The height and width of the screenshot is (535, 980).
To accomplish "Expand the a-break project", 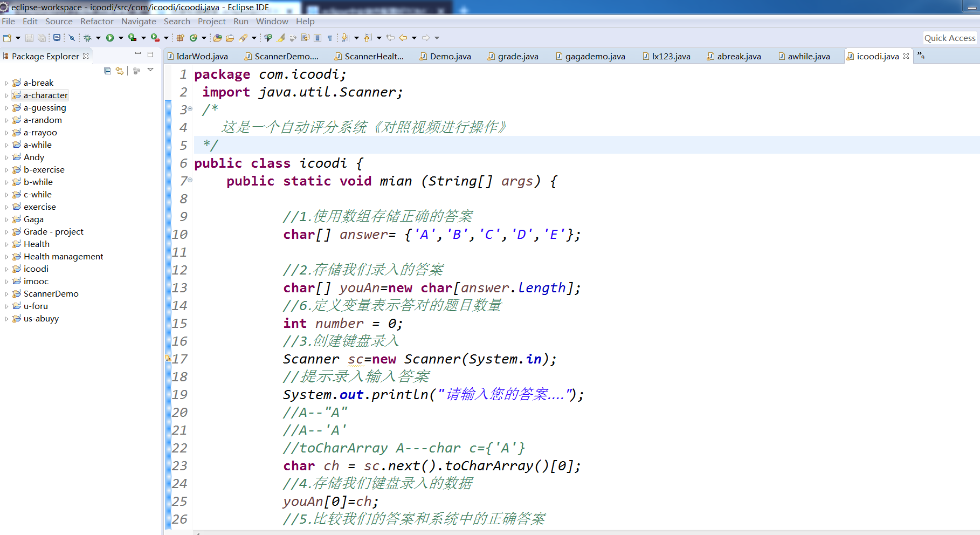I will click(x=6, y=83).
